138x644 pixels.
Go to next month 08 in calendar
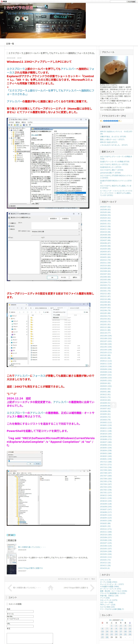coord(122,620)
